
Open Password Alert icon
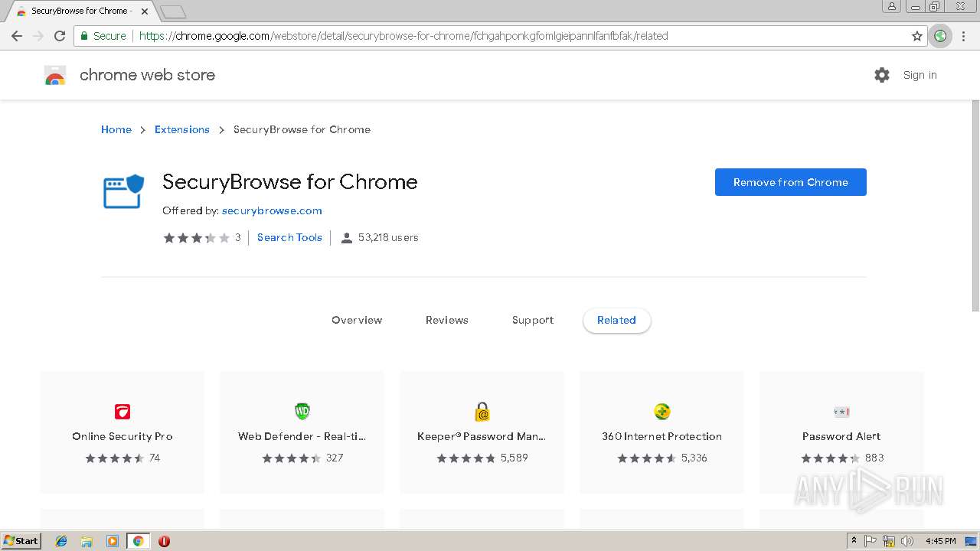(x=841, y=412)
